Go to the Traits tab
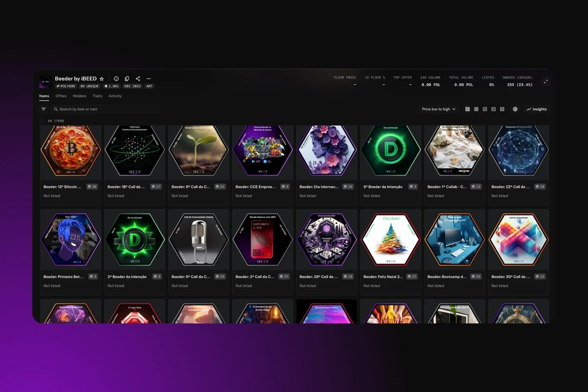This screenshot has height=392, width=588. tap(97, 96)
